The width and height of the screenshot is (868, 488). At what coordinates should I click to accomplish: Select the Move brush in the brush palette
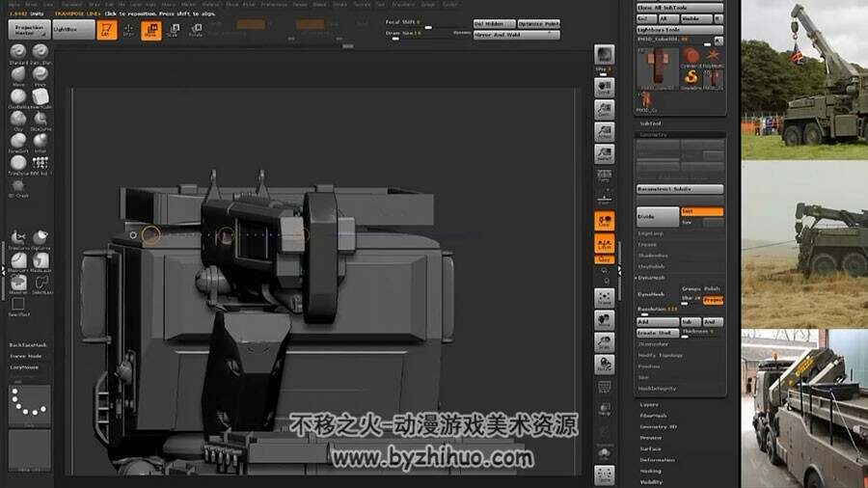[18, 74]
